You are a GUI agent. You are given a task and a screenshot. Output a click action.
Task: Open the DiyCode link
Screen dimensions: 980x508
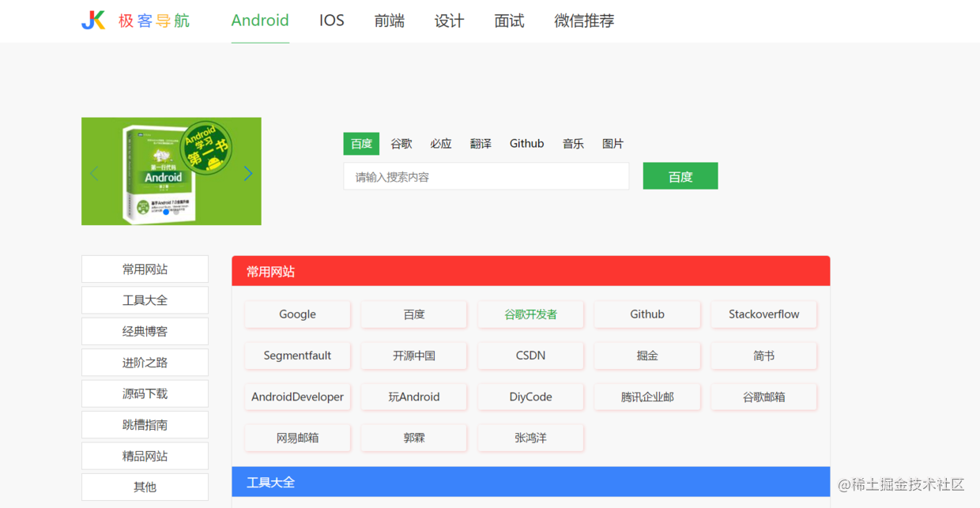point(530,397)
